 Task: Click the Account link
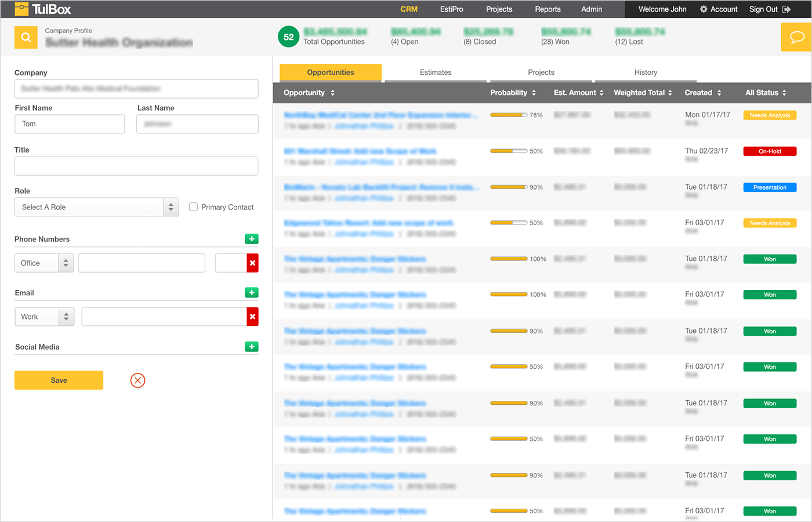tap(724, 9)
